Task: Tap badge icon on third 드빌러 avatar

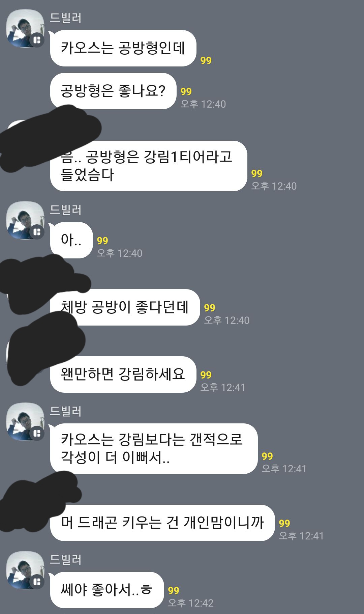Action: (37, 434)
